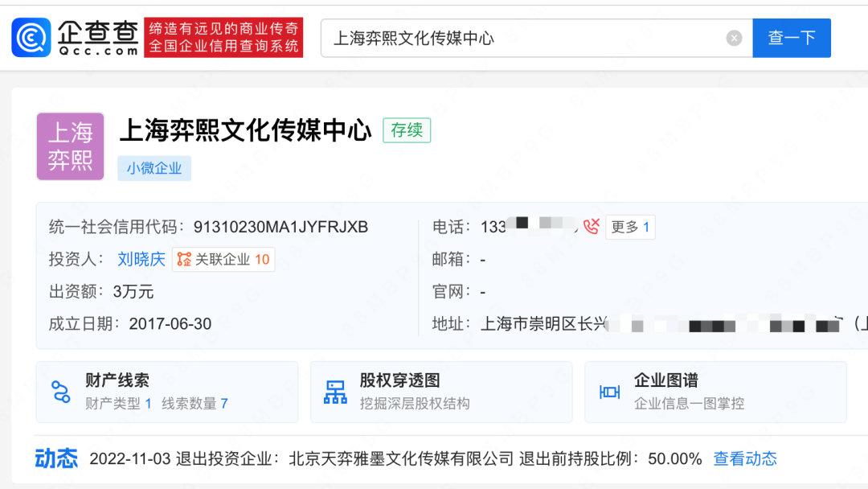Expand 更多 1 to show more phone numbers

point(632,226)
